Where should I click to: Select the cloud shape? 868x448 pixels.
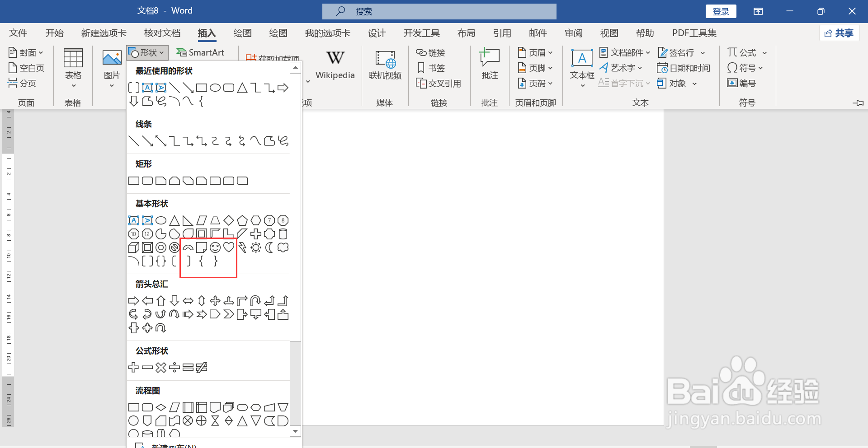(283, 247)
